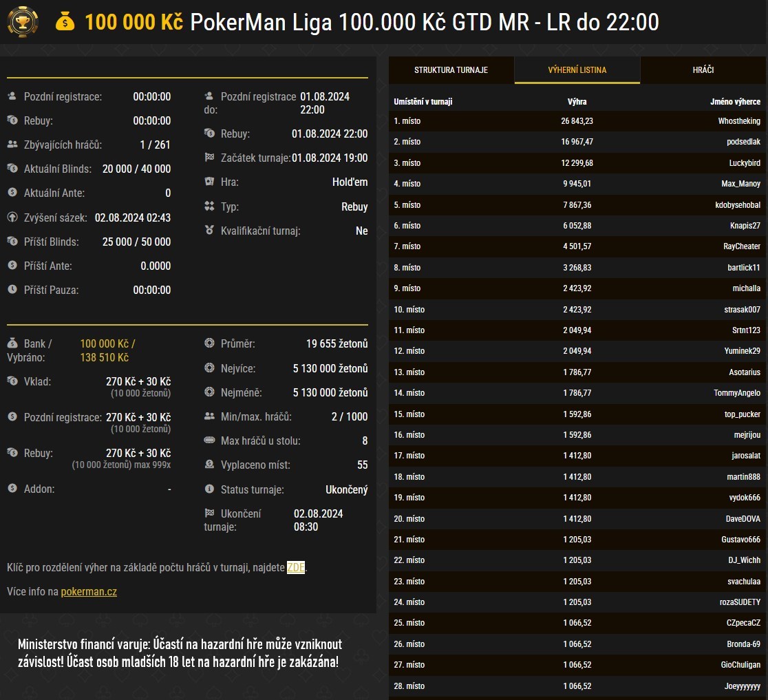Click the cards icon beside Hra
This screenshot has width=768, height=700.
209,181
